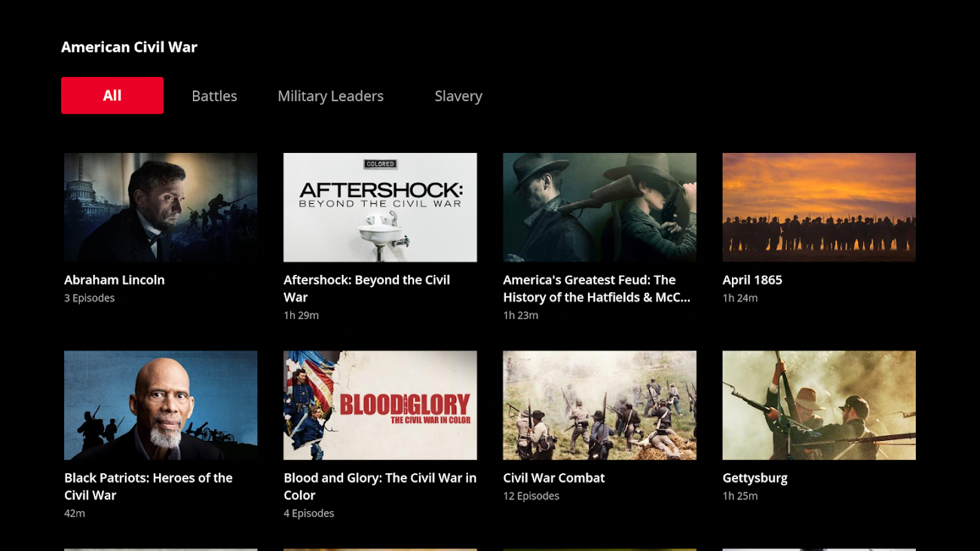Open the Abraham Lincoln thumbnail
Screen dimensions: 980x551
[161, 207]
